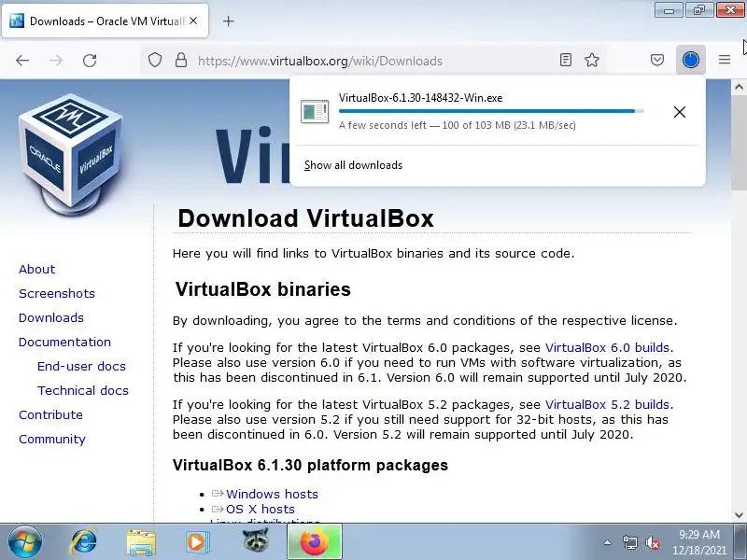Click the Download VirtualBox heading
The height and width of the screenshot is (560, 747).
[306, 218]
